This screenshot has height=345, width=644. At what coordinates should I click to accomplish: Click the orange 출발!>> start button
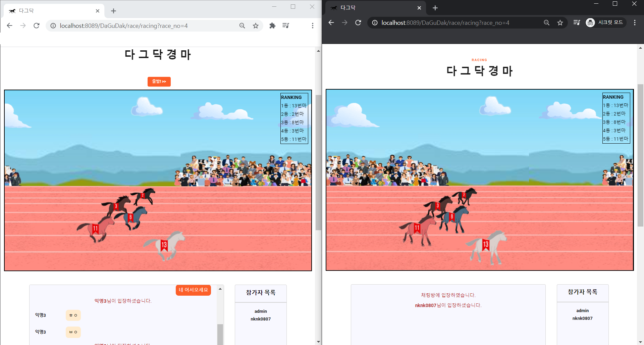[159, 82]
